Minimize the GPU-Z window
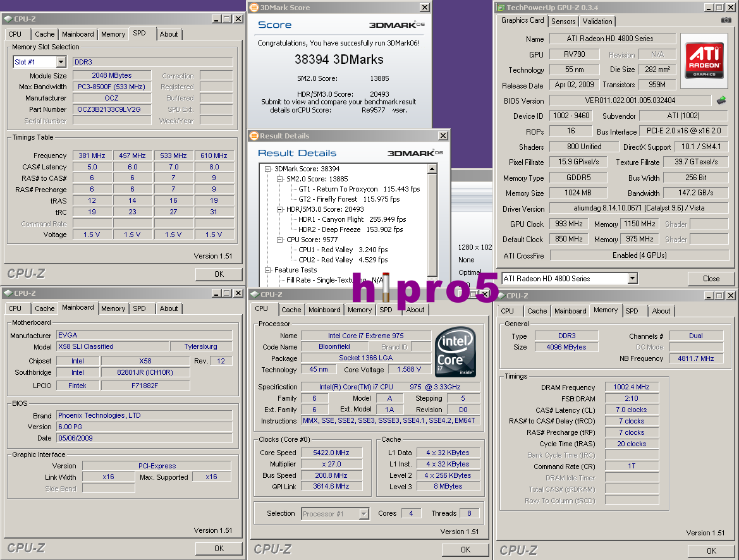 coord(709,8)
